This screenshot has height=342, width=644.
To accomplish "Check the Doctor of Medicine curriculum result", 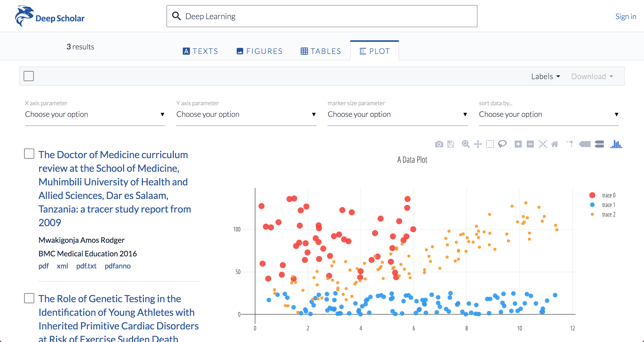I will click(29, 154).
